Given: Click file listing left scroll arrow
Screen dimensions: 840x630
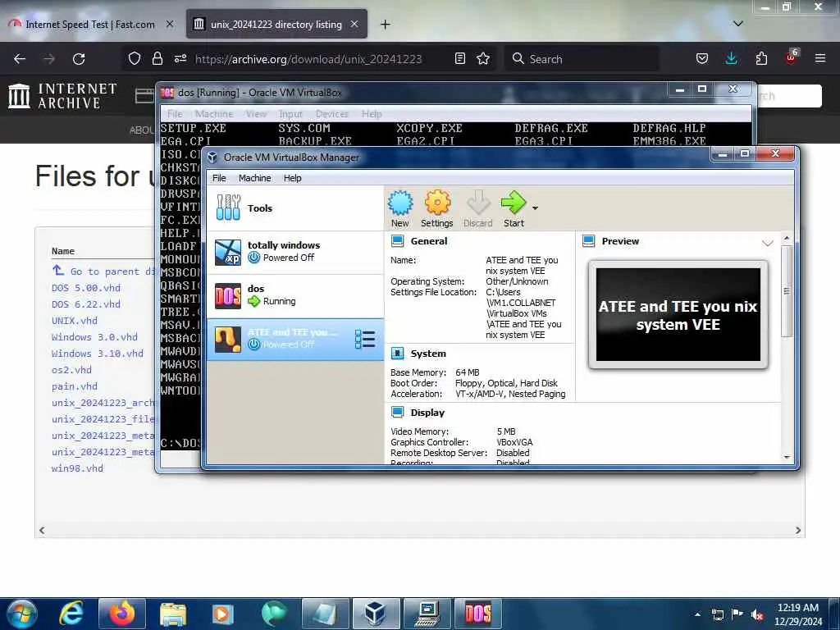Looking at the screenshot, I should click(42, 531).
